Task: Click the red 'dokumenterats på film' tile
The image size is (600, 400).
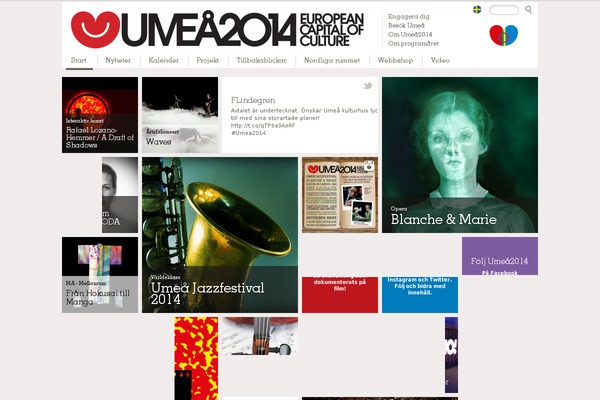Action: point(340,295)
